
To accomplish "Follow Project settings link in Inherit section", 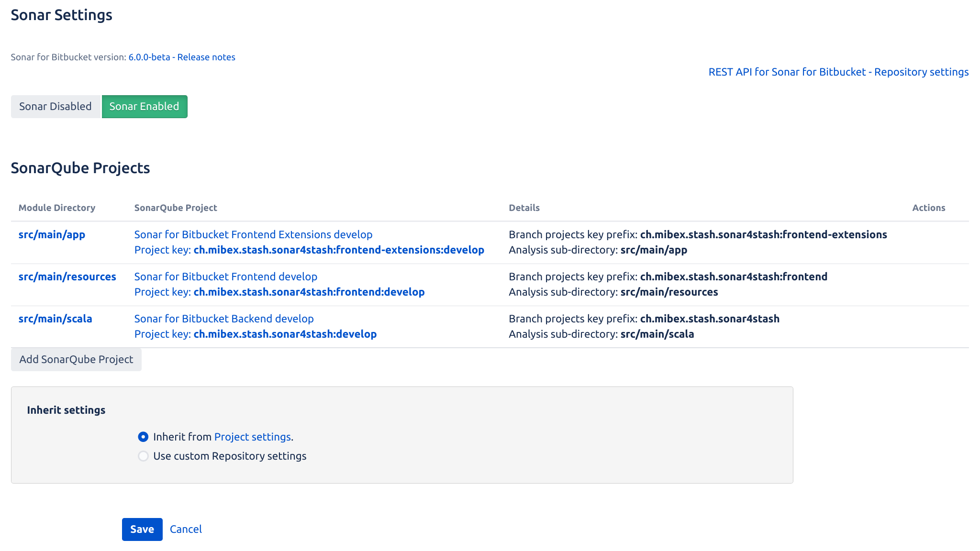I will click(252, 437).
